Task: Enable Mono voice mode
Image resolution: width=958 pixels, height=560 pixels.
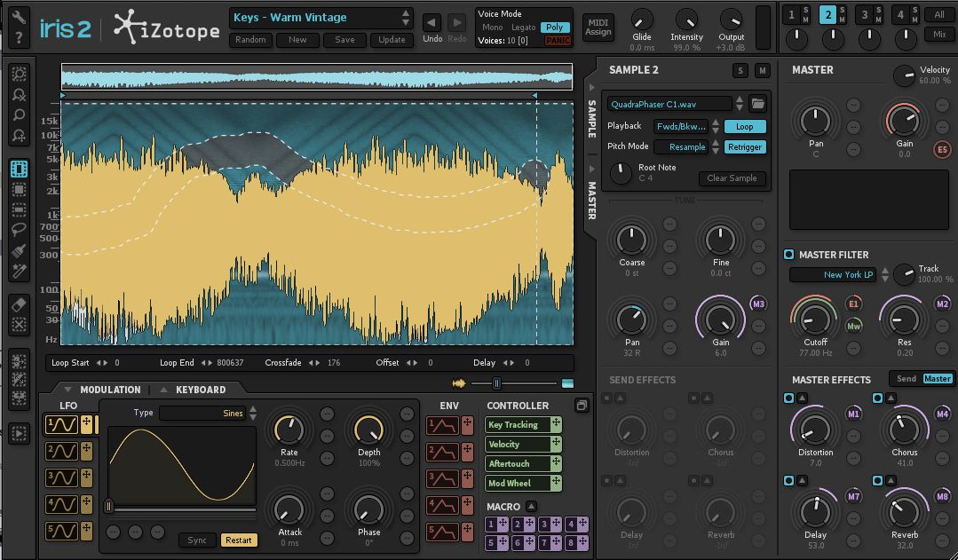Action: click(x=493, y=28)
